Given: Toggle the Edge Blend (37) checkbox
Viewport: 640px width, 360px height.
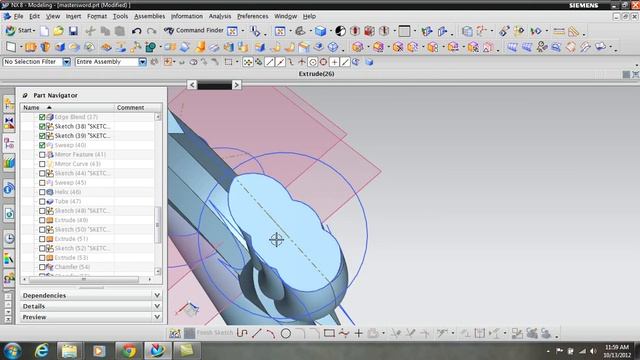Looking at the screenshot, I should pyautogui.click(x=42, y=117).
